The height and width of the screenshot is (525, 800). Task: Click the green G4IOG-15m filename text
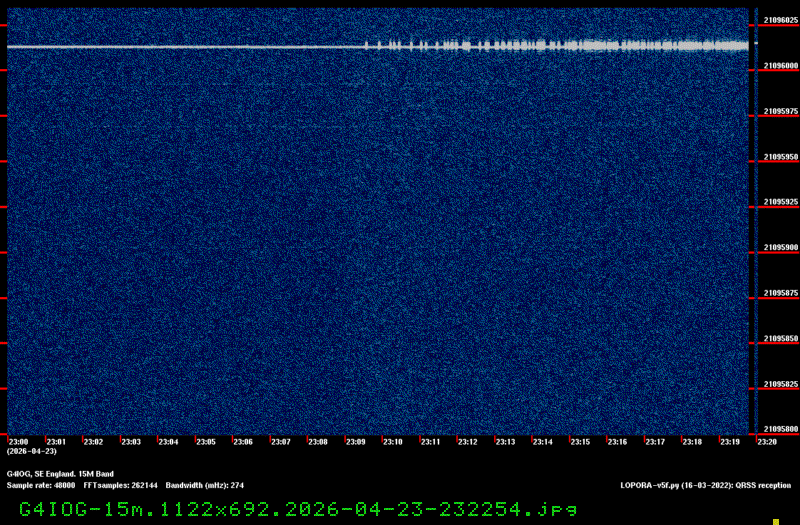[298, 509]
